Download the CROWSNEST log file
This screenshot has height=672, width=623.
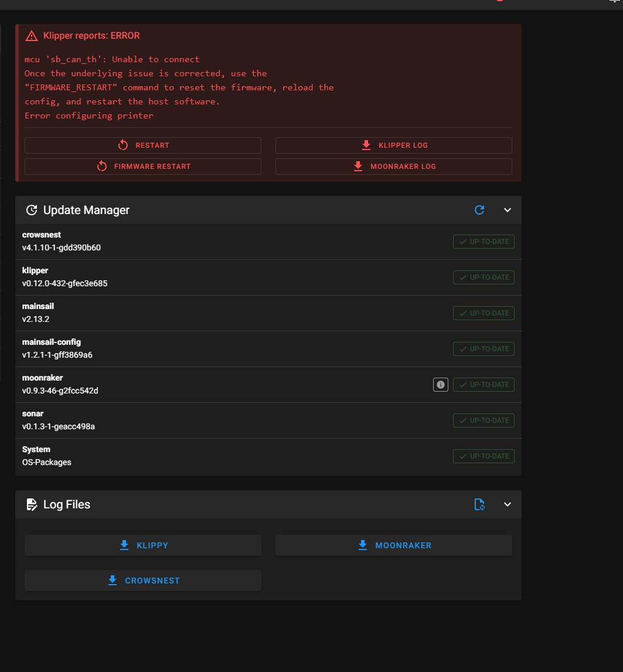click(x=142, y=581)
